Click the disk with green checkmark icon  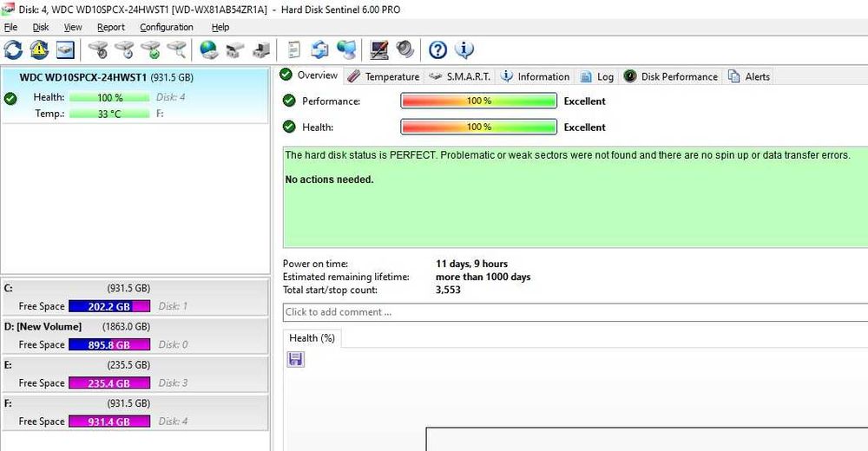[150, 49]
